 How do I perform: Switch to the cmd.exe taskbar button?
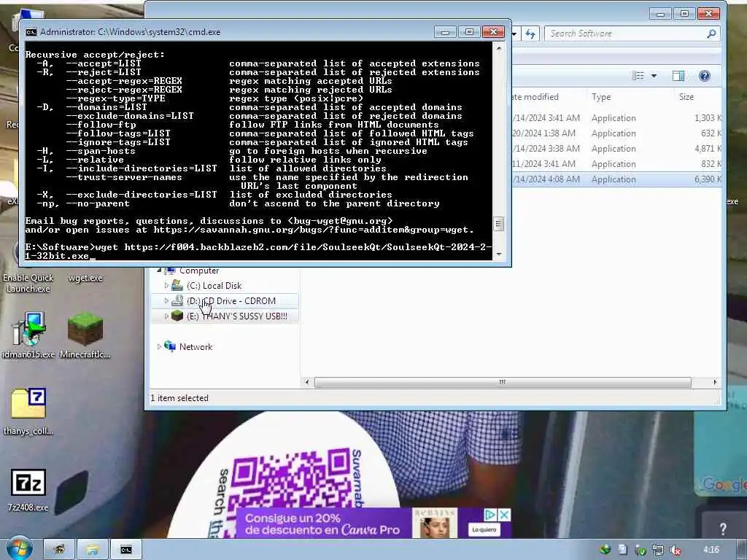(x=125, y=550)
